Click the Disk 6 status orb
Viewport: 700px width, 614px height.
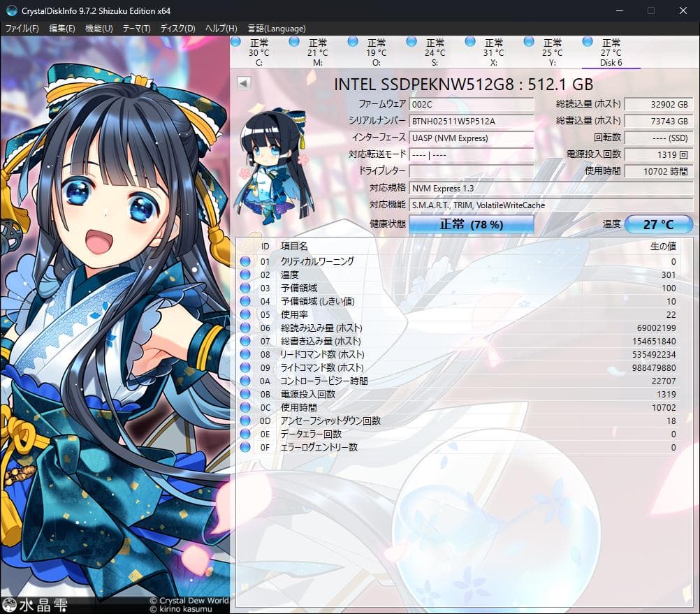(x=588, y=42)
